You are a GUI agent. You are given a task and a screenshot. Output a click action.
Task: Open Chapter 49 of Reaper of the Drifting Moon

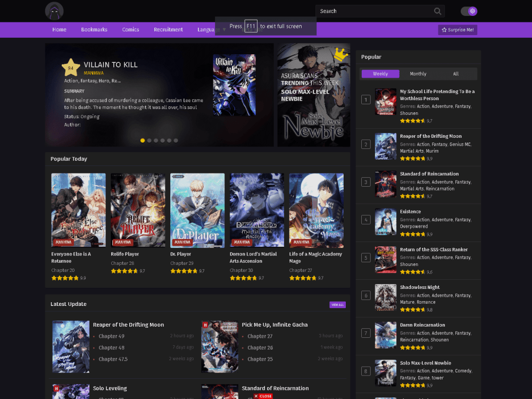pos(111,336)
